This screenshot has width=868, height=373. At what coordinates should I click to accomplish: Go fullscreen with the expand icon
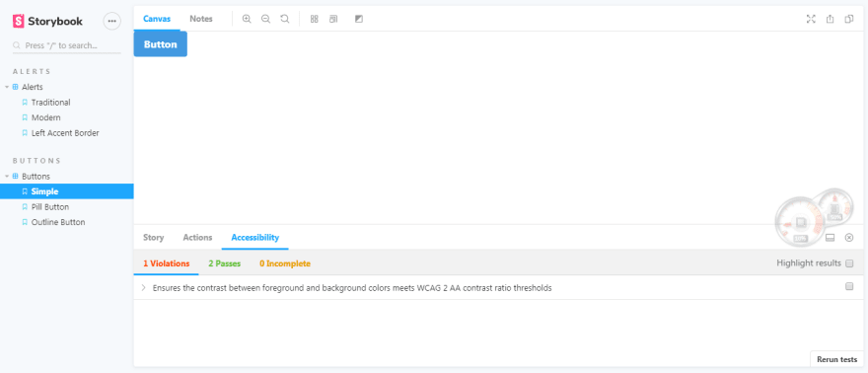(x=811, y=19)
